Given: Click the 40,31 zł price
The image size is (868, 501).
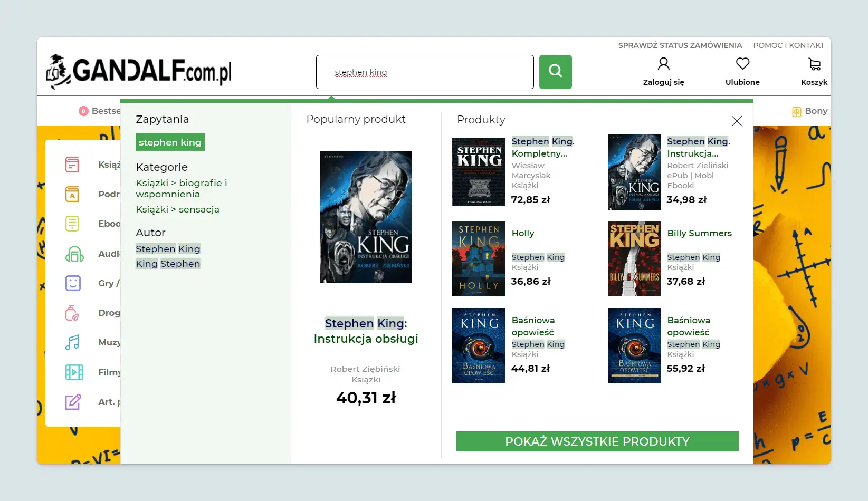Looking at the screenshot, I should 366,398.
